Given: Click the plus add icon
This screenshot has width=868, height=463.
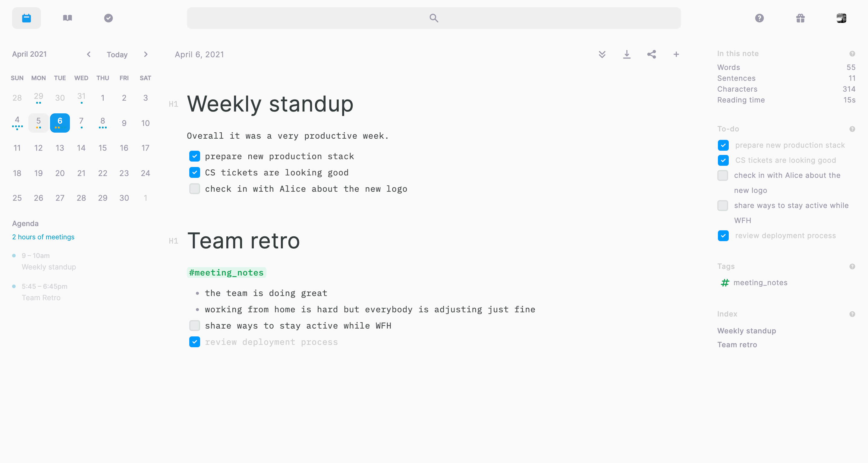Looking at the screenshot, I should click(x=676, y=54).
